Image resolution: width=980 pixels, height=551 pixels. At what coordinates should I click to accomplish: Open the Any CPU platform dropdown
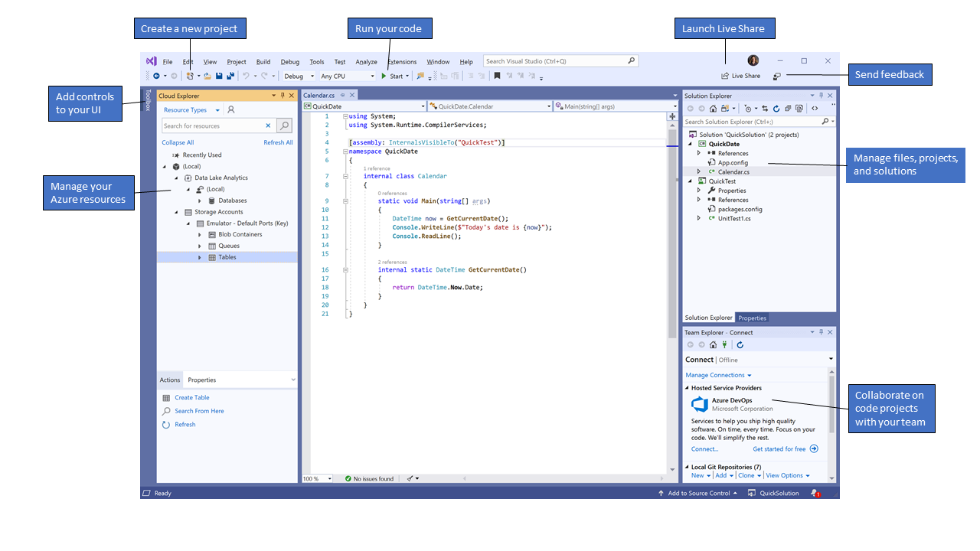pyautogui.click(x=372, y=76)
